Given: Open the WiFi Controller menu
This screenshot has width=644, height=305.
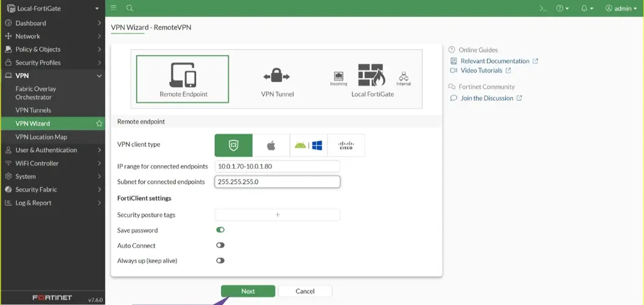Looking at the screenshot, I should [x=52, y=163].
